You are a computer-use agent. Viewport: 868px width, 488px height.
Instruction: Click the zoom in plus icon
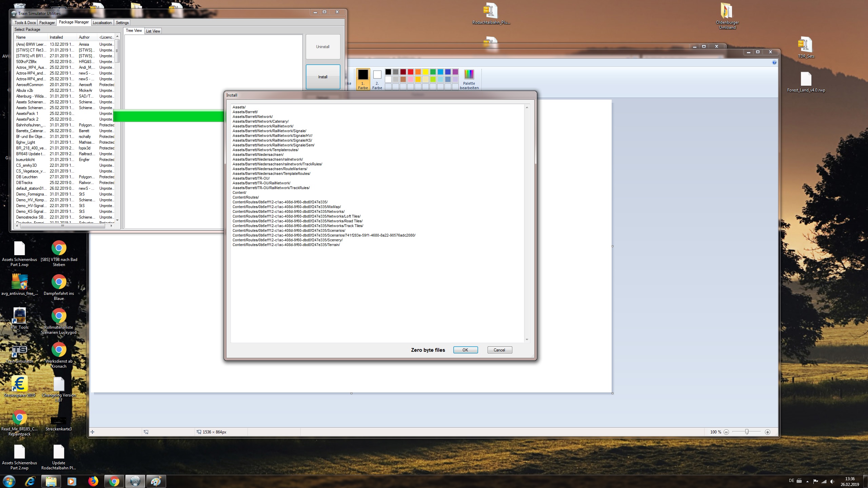coord(768,432)
